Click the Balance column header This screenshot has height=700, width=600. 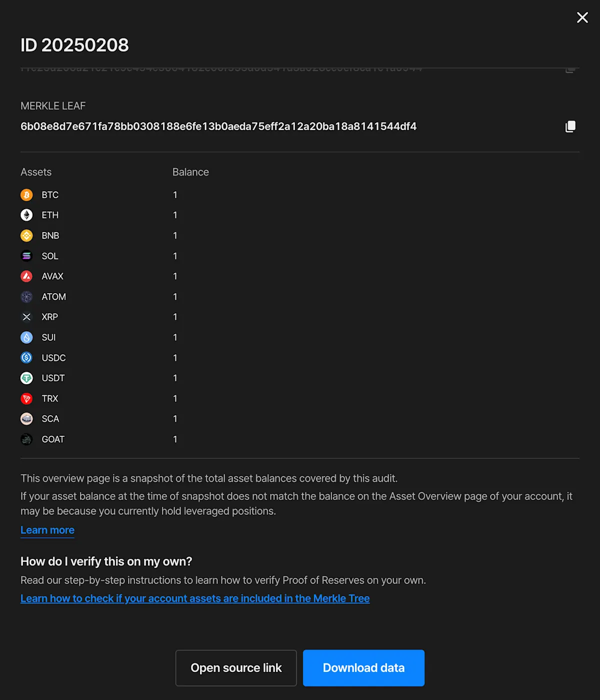click(190, 172)
